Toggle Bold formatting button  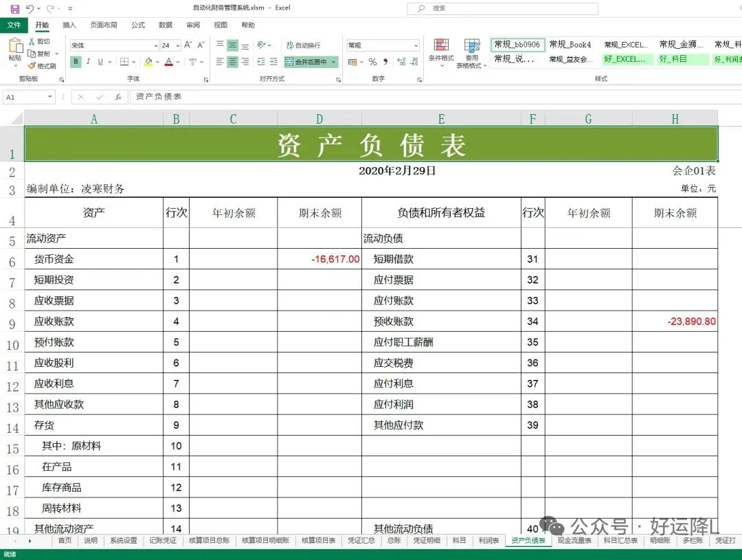coord(76,62)
